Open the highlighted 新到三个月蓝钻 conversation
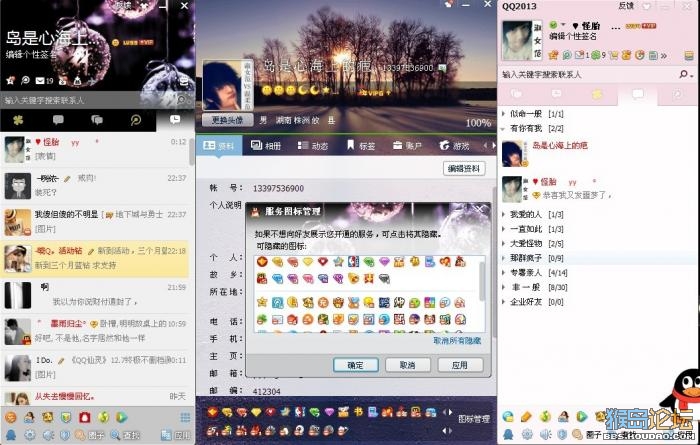 tap(95, 258)
